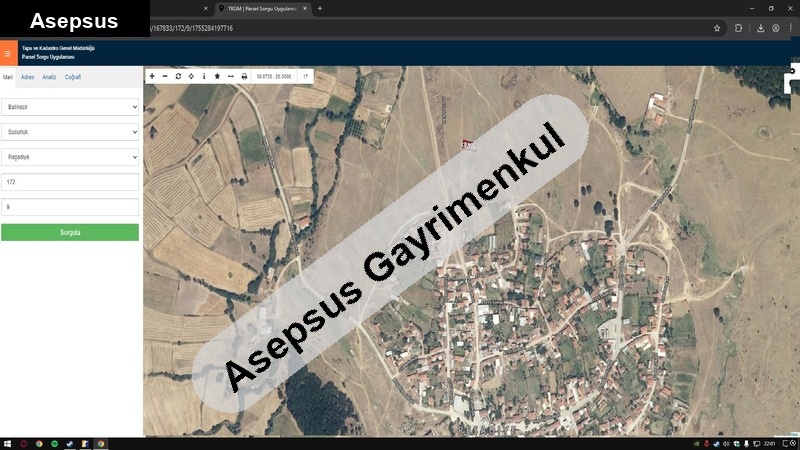Switch to the Coğrafi tab
Image resolution: width=800 pixels, height=450 pixels.
pyautogui.click(x=73, y=77)
